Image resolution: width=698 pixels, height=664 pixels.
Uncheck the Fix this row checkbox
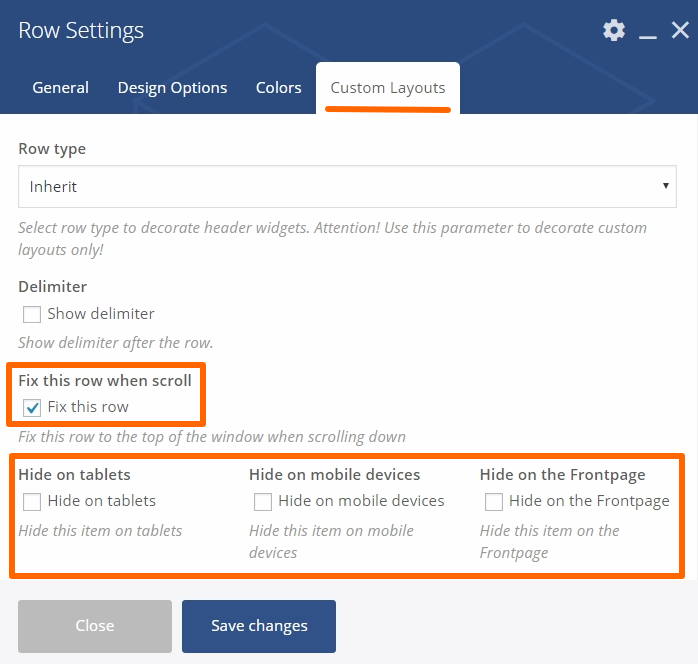click(32, 407)
